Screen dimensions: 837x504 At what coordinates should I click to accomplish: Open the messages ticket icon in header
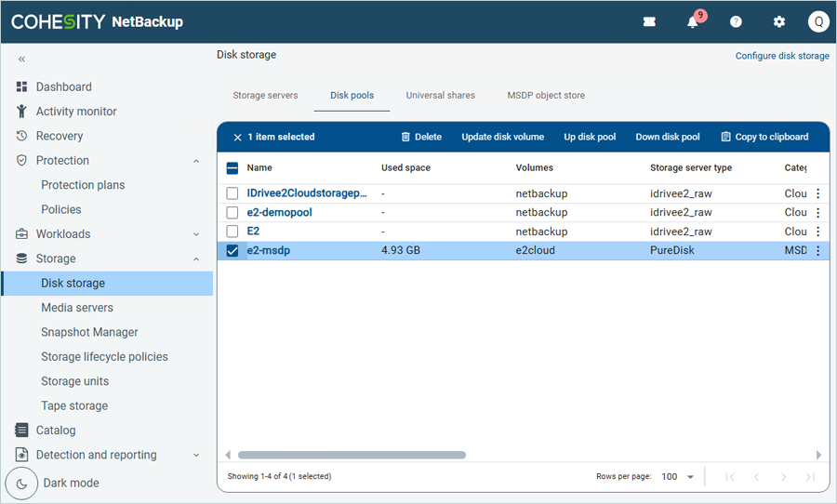[649, 22]
